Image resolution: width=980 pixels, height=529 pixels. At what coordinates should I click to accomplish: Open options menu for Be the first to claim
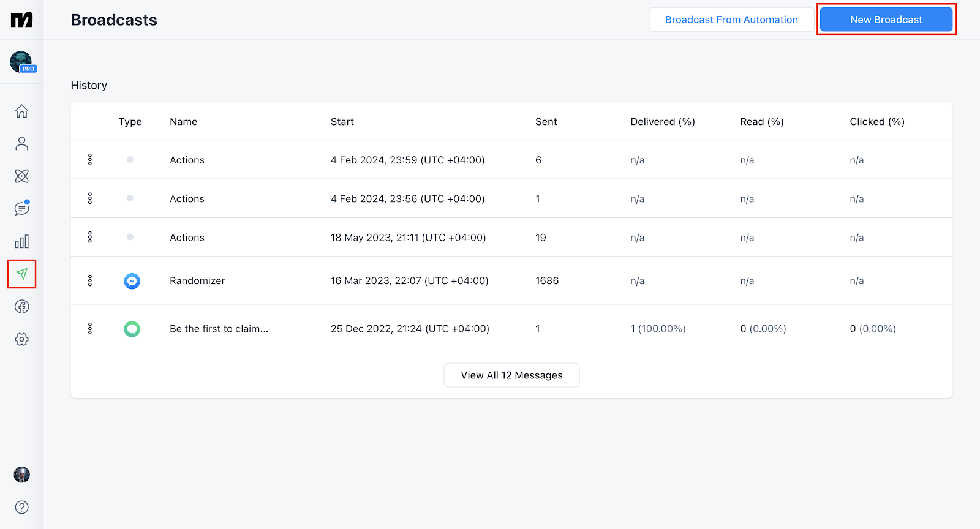pos(90,329)
